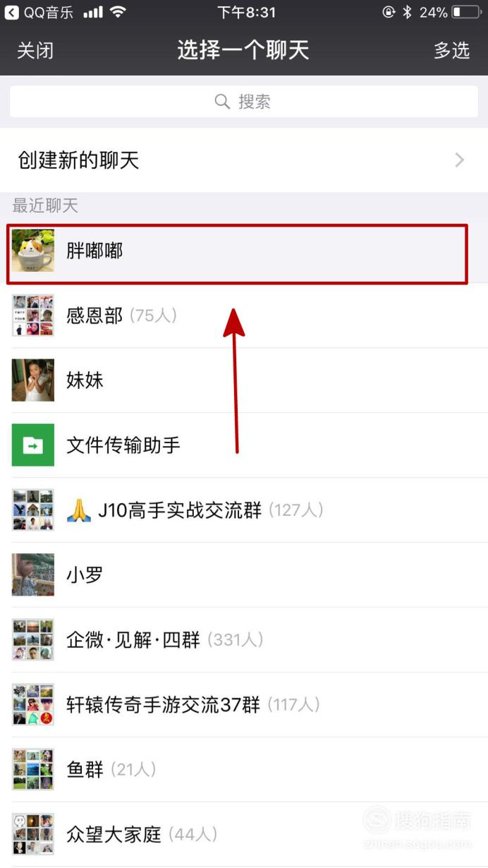Close the chat picker with 关闭
This screenshot has width=488, height=868.
coord(35,50)
